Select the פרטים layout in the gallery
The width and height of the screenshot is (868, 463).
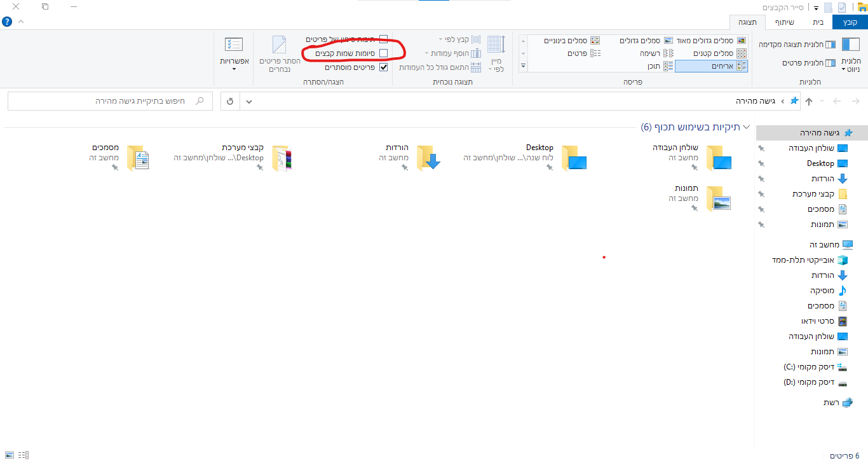[584, 53]
